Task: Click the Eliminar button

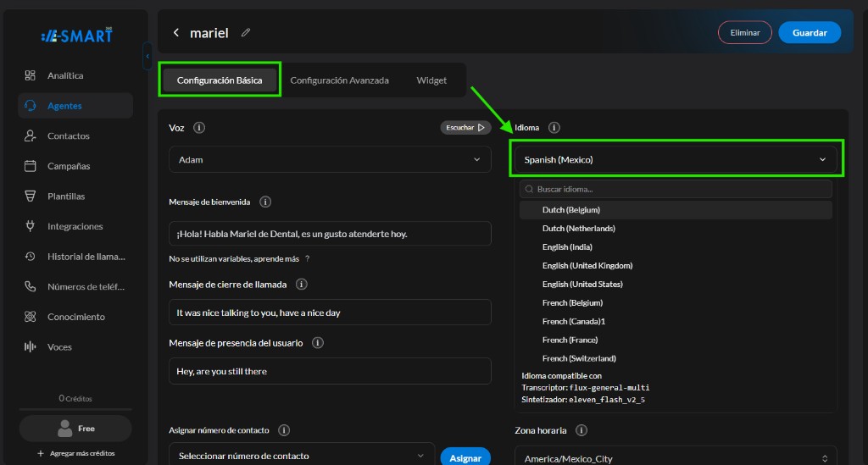Action: point(744,33)
